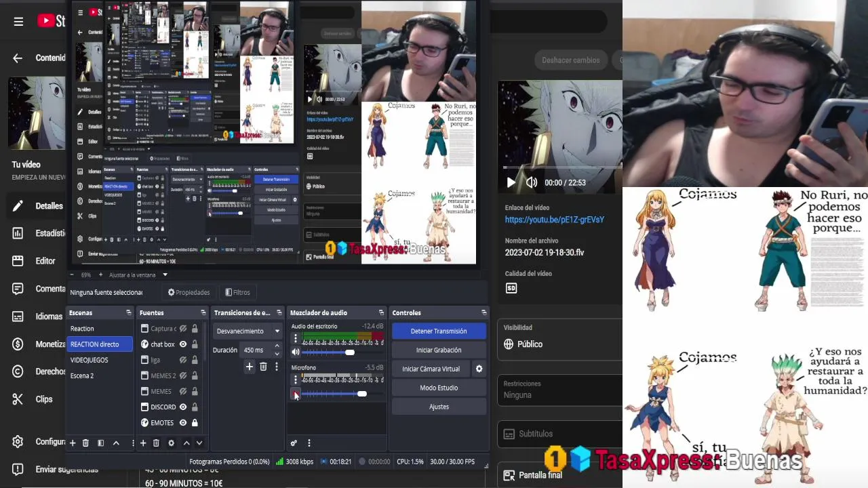Toggle Microfono mute button

click(296, 394)
